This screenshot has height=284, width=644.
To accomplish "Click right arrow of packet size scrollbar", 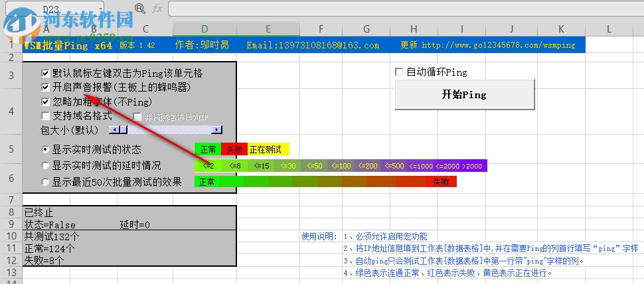I will [217, 129].
